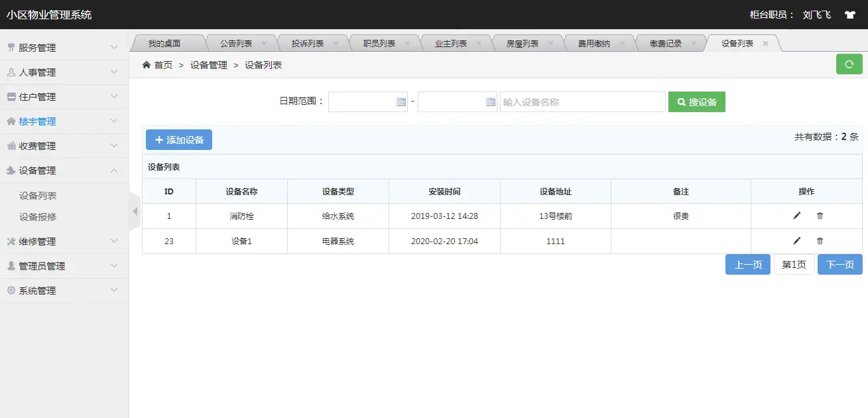This screenshot has height=418, width=868.
Task: Click the 添加设备 button
Action: tap(179, 140)
